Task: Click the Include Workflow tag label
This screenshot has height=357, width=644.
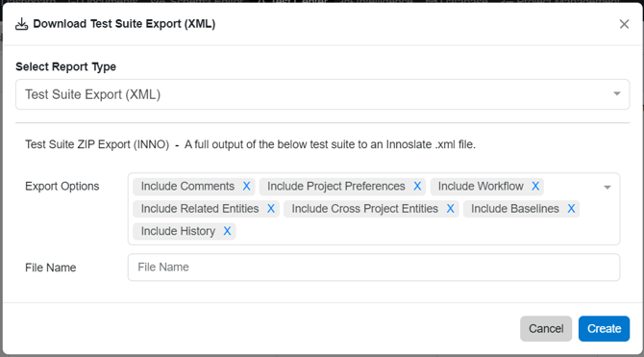Action: 481,187
